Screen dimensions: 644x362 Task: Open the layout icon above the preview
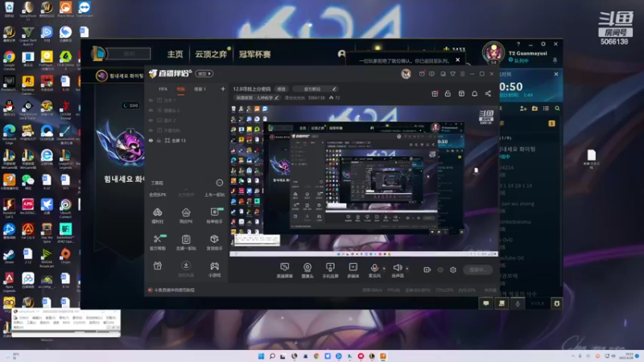coord(461,93)
